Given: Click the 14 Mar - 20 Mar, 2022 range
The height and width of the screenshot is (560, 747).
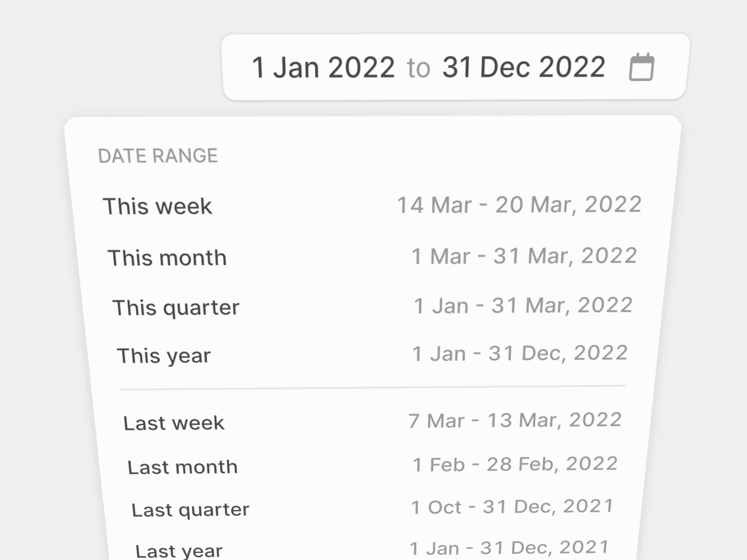Looking at the screenshot, I should [x=519, y=205].
